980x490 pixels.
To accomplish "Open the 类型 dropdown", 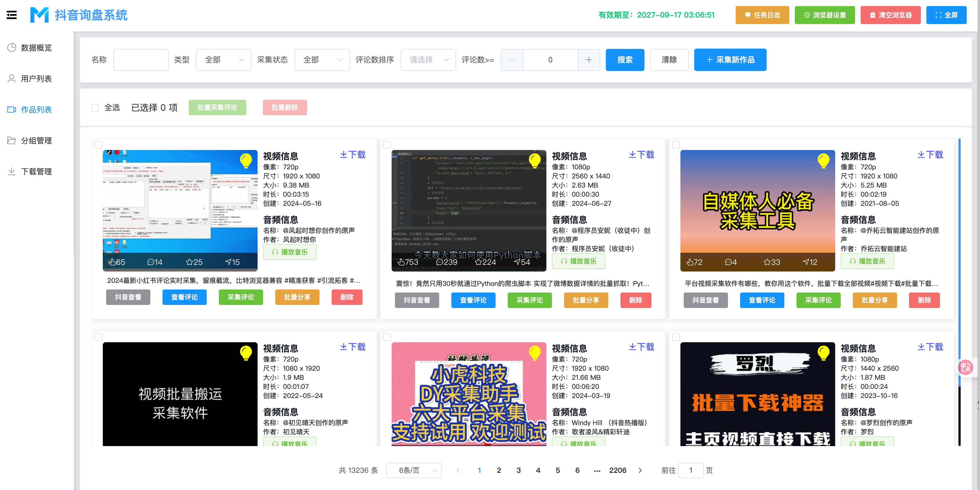I will (x=224, y=60).
